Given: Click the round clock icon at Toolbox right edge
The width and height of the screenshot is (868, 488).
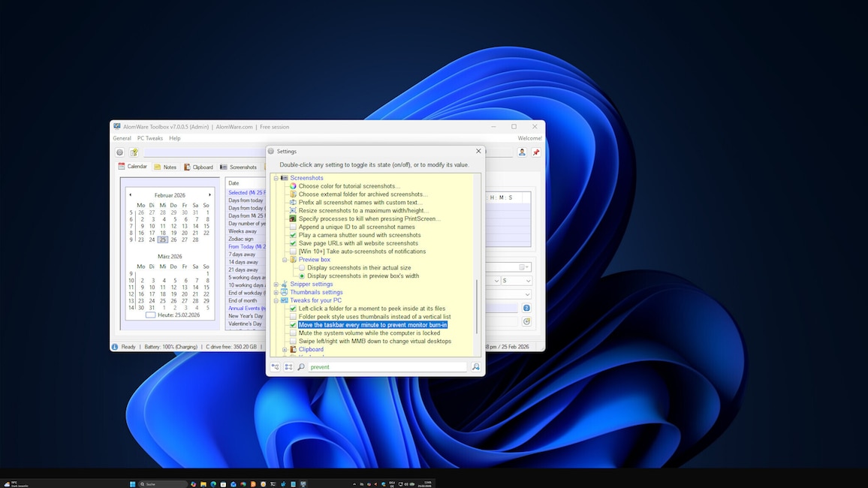Looking at the screenshot, I should click(x=526, y=321).
